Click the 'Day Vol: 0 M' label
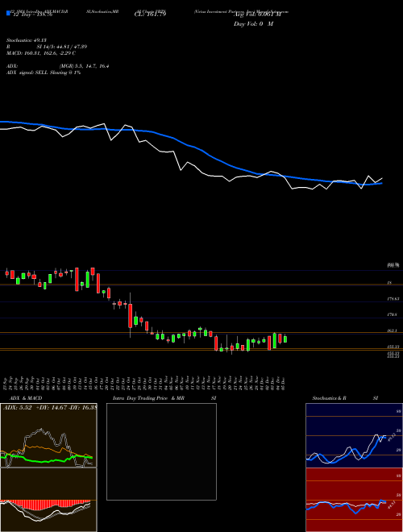This screenshot has height=532, width=403. pyautogui.click(x=253, y=24)
